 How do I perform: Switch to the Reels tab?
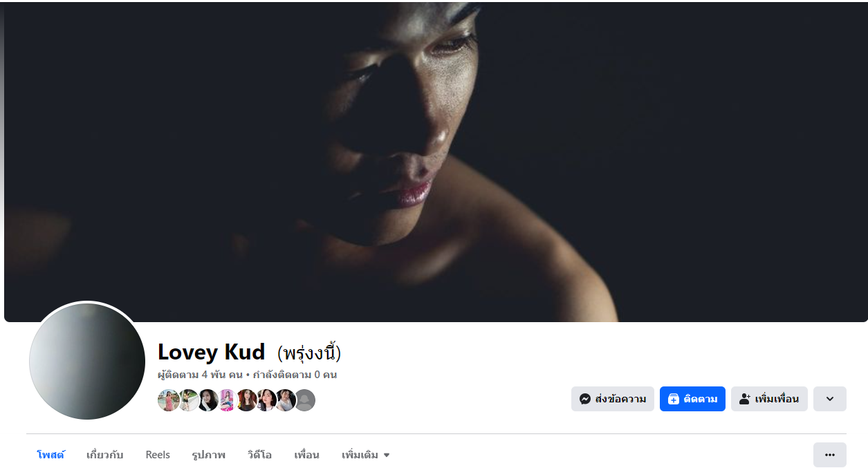click(x=158, y=455)
